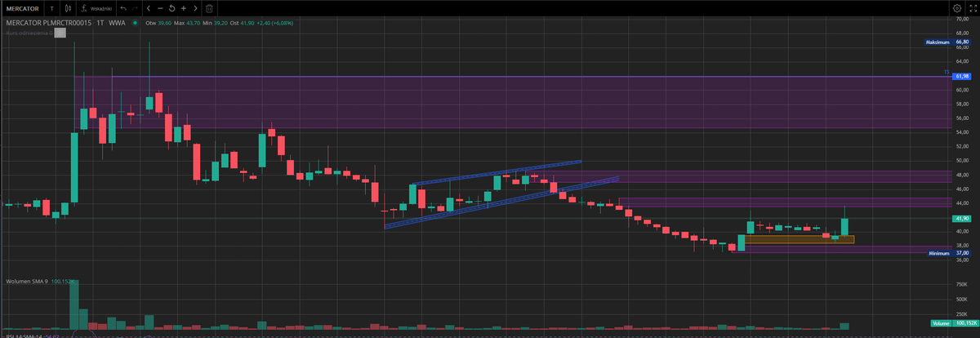The image size is (980, 338).
Task: Reset the chart view
Action: [171, 8]
